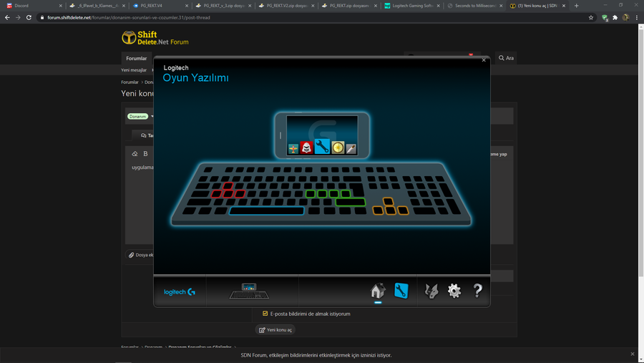Switch to the PG_REKT.V4 browser tab

pos(159,6)
